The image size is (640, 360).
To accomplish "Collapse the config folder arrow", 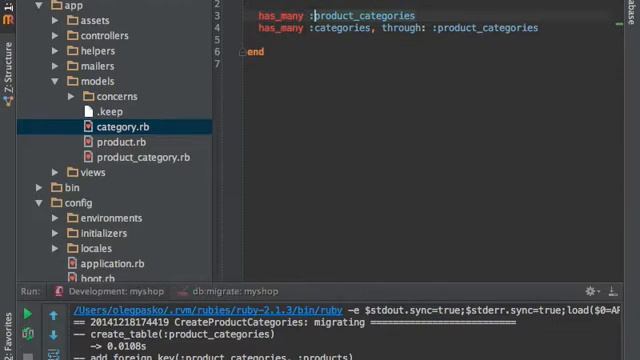I will click(39, 203).
